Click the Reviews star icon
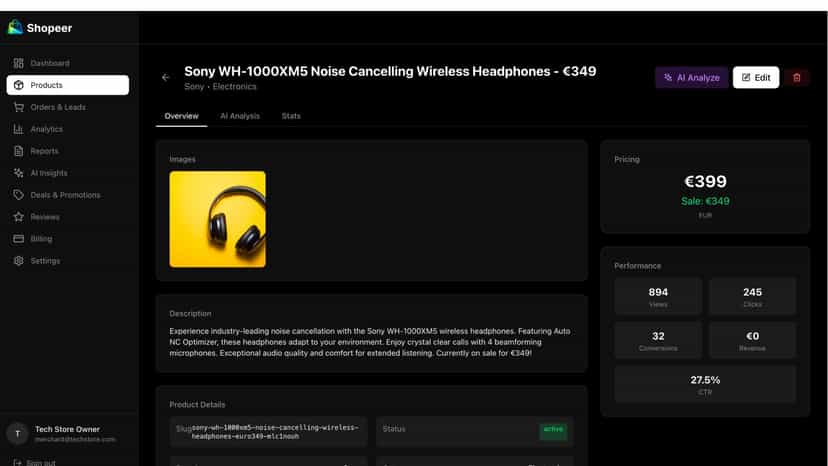 tap(18, 217)
